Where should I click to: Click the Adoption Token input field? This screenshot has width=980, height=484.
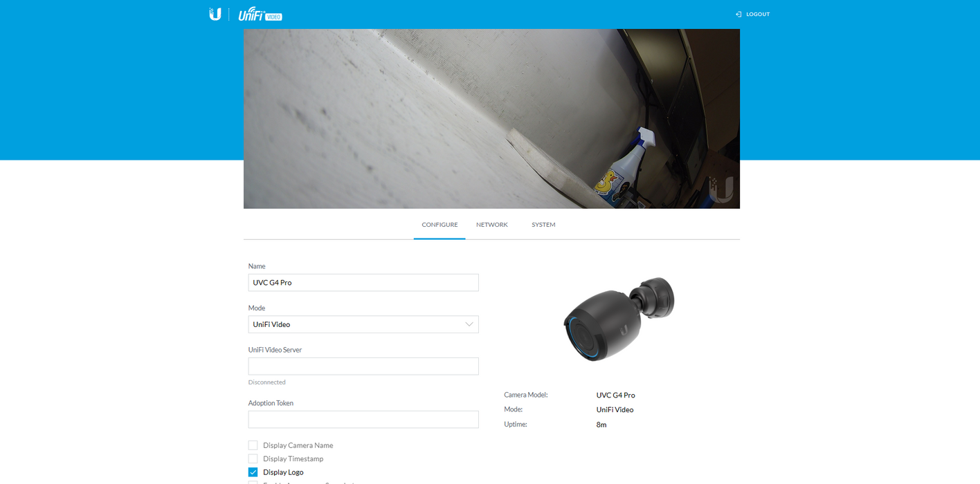(363, 420)
